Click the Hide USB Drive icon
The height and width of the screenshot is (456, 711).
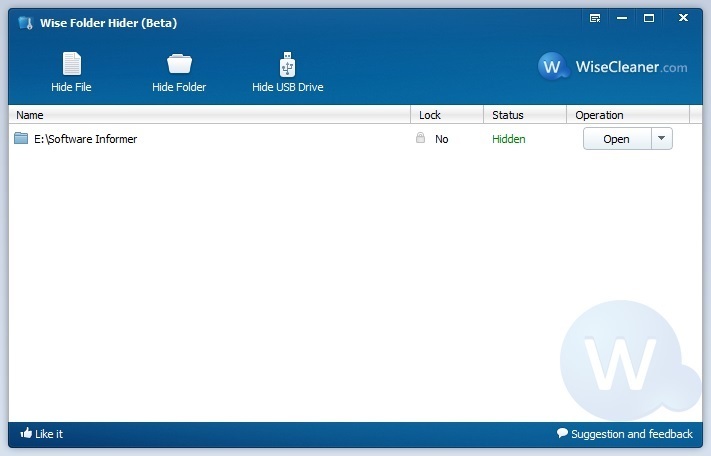click(287, 64)
